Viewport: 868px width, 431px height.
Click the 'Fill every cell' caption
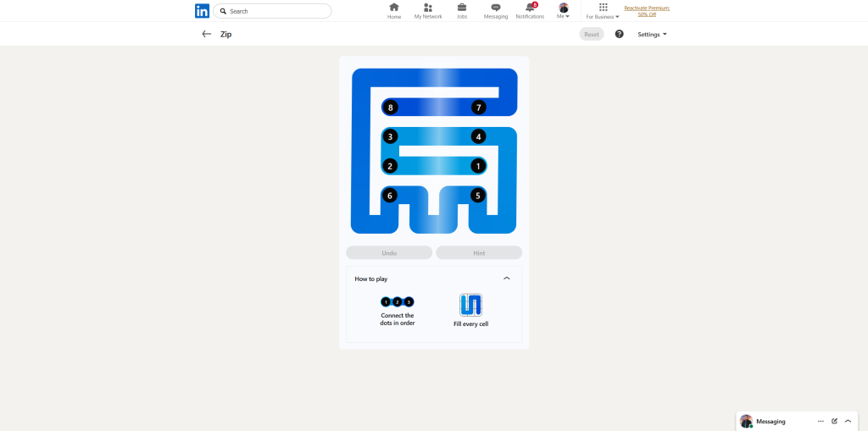tap(470, 323)
